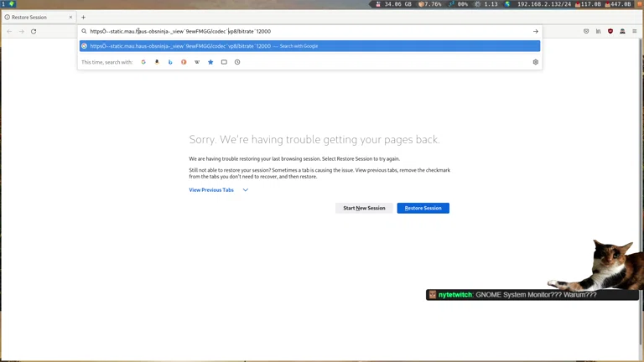The width and height of the screenshot is (644, 362).
Task: Click inside the URL address bar text
Action: pyautogui.click(x=252, y=31)
